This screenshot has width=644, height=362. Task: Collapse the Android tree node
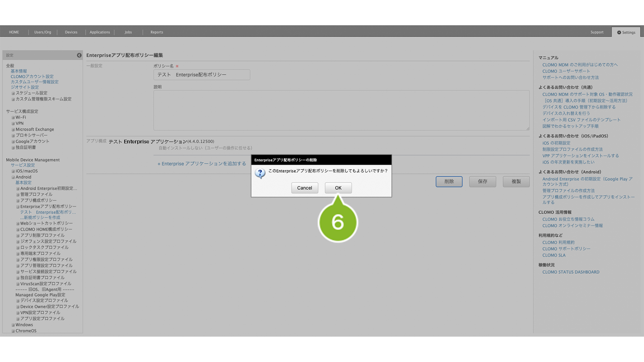pos(13,177)
